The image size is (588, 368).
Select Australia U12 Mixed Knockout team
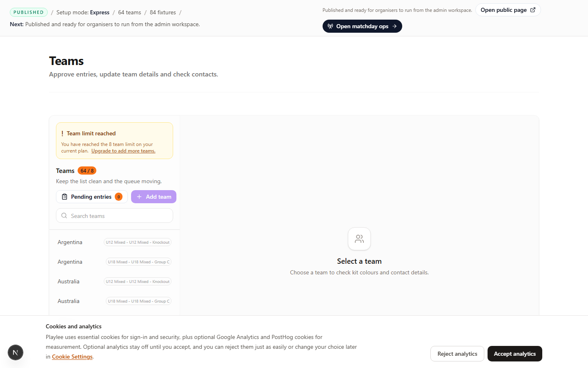114,281
